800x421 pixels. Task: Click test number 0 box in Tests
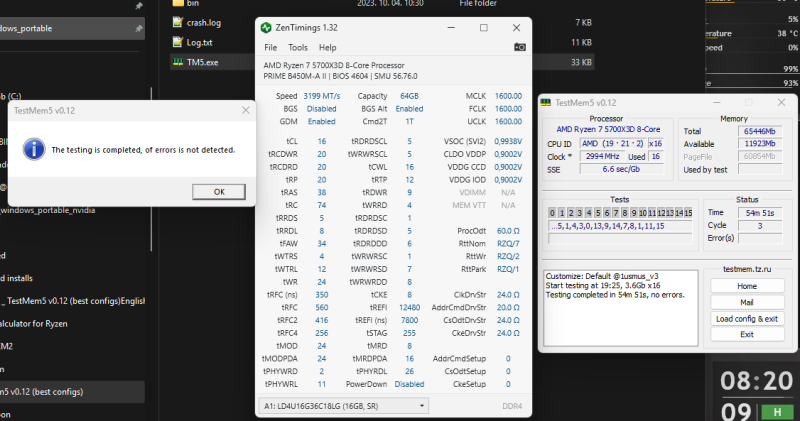coord(552,213)
